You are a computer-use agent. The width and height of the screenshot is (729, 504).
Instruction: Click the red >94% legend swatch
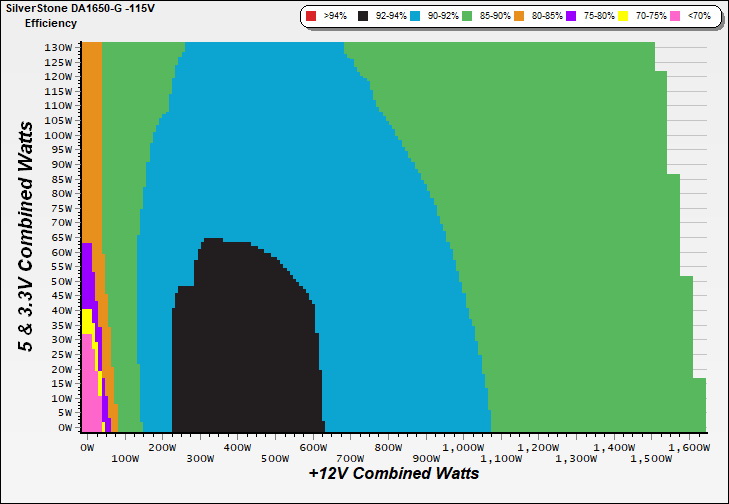(311, 17)
